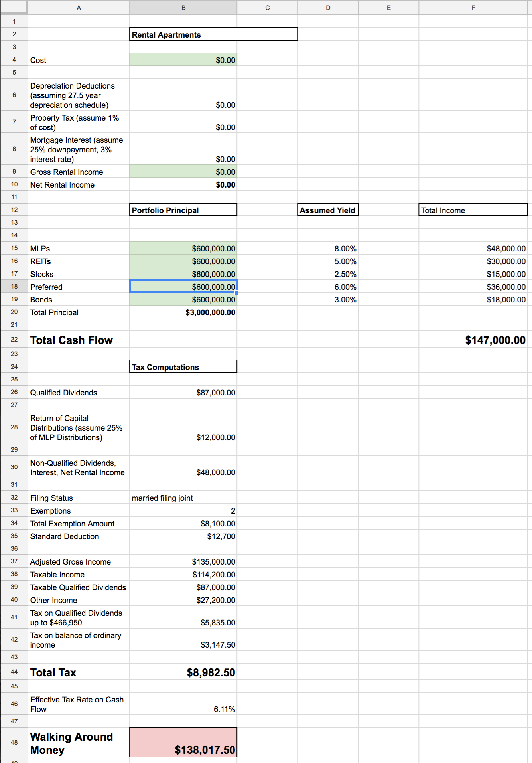The height and width of the screenshot is (763, 532).
Task: Click pink Walking Around Money value cell
Action: coord(183,742)
